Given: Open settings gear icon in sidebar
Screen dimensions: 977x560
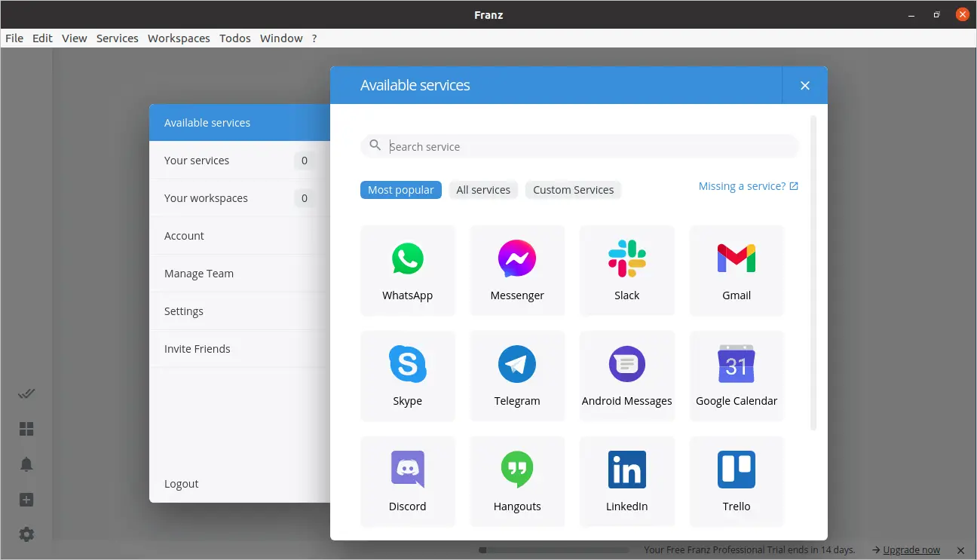Looking at the screenshot, I should pyautogui.click(x=26, y=534).
